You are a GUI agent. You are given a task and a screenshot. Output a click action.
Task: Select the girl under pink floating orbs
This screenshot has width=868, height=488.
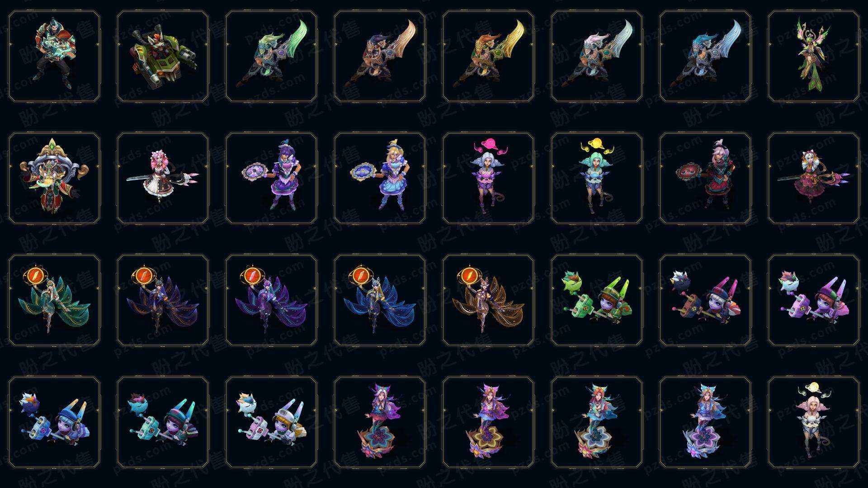click(x=488, y=178)
